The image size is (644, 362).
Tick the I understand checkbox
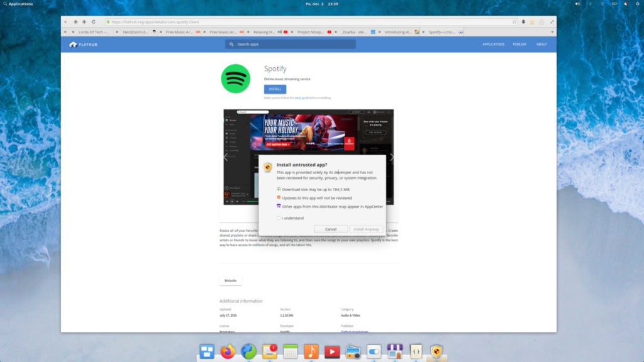279,218
